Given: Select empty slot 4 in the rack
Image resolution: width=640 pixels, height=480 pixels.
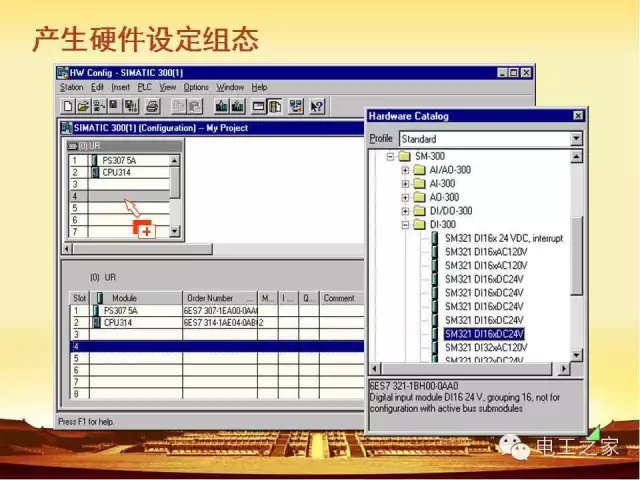Looking at the screenshot, I should (x=122, y=196).
